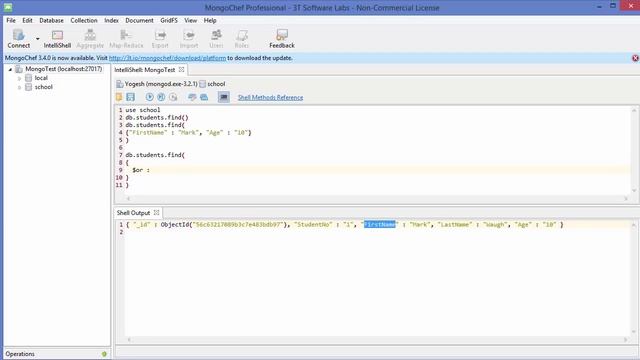Close the IntelliShell: MongoTest tab
This screenshot has height=360, width=640.
click(x=181, y=70)
